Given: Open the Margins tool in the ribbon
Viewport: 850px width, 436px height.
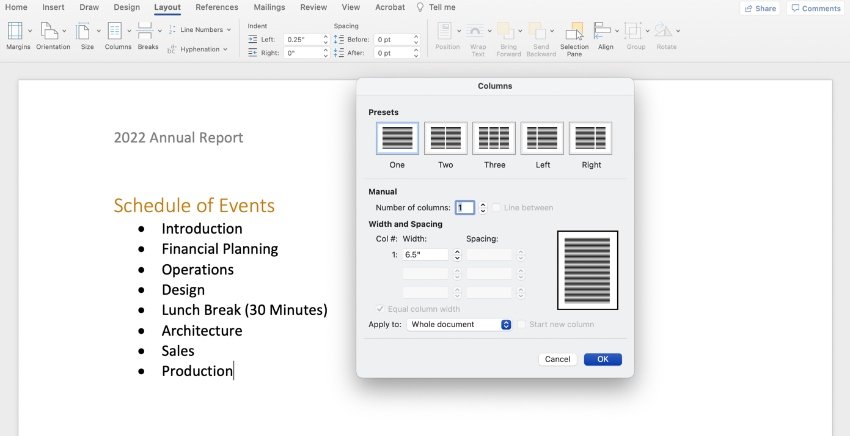Looking at the screenshot, I should (x=16, y=31).
